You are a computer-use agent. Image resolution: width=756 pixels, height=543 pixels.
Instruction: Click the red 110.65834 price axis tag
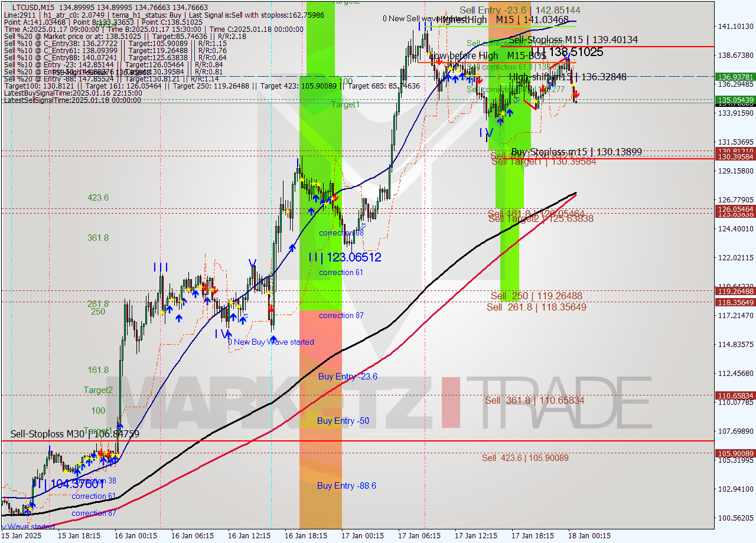[x=735, y=395]
